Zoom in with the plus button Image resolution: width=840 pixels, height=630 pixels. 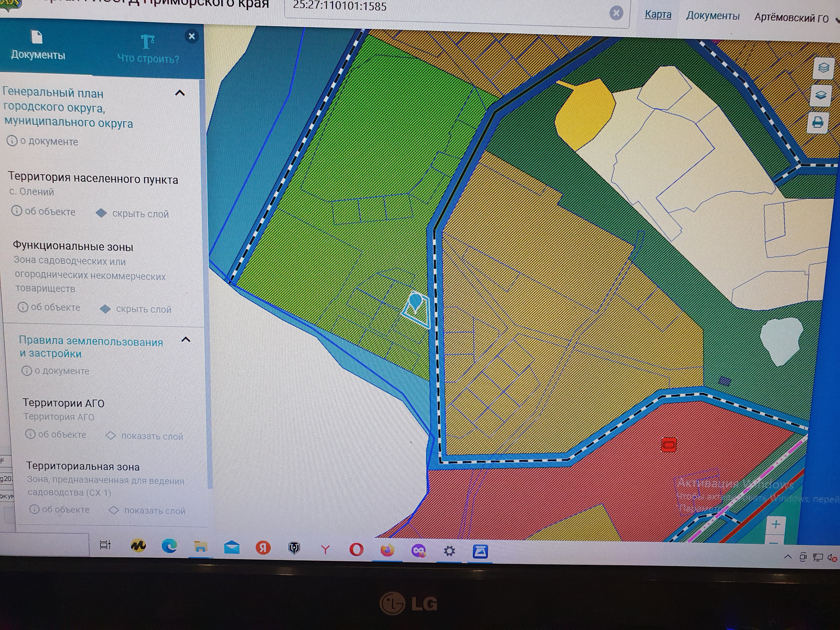point(776,524)
